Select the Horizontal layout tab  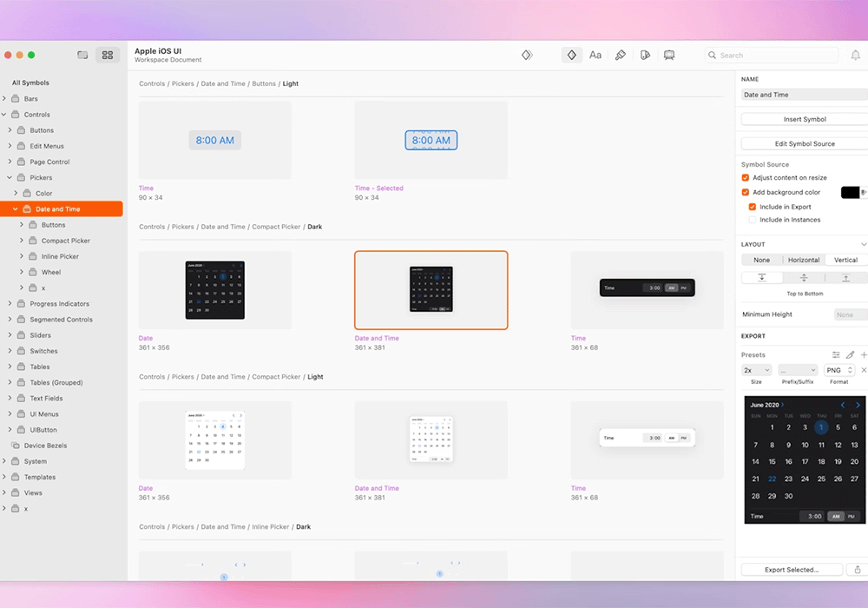(804, 260)
